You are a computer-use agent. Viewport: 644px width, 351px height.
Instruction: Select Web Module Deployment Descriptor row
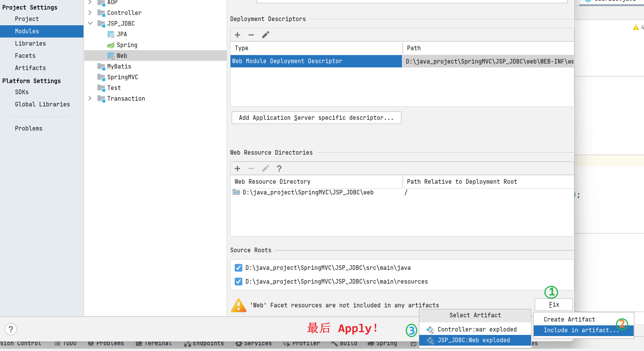[316, 61]
